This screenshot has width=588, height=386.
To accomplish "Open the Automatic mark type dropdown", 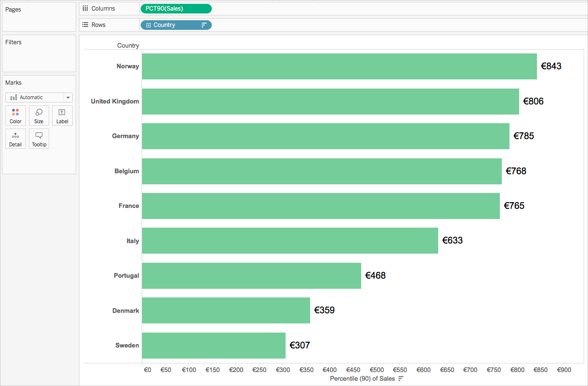I will (x=39, y=97).
